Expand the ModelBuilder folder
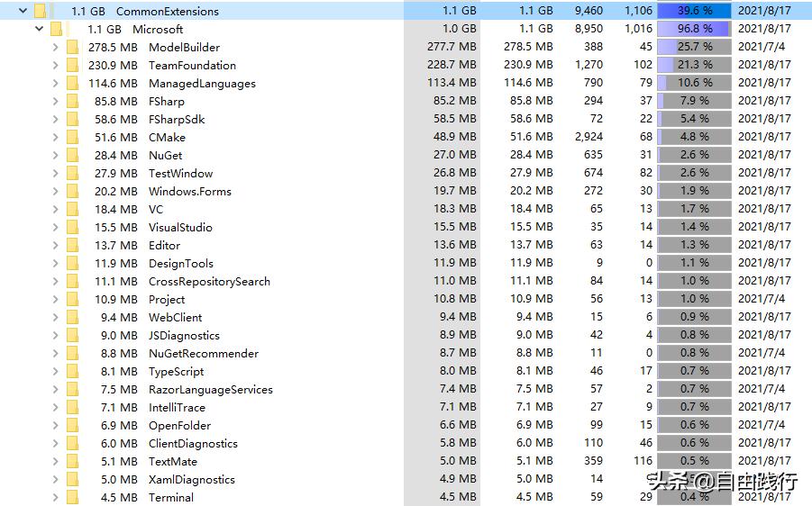Viewport: 812px width, 506px height. [x=55, y=47]
